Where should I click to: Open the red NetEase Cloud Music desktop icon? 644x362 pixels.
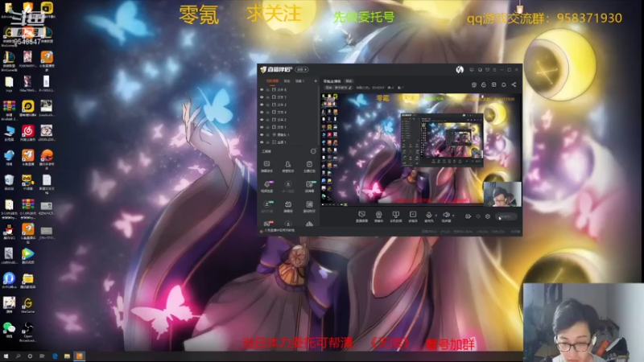click(28, 133)
